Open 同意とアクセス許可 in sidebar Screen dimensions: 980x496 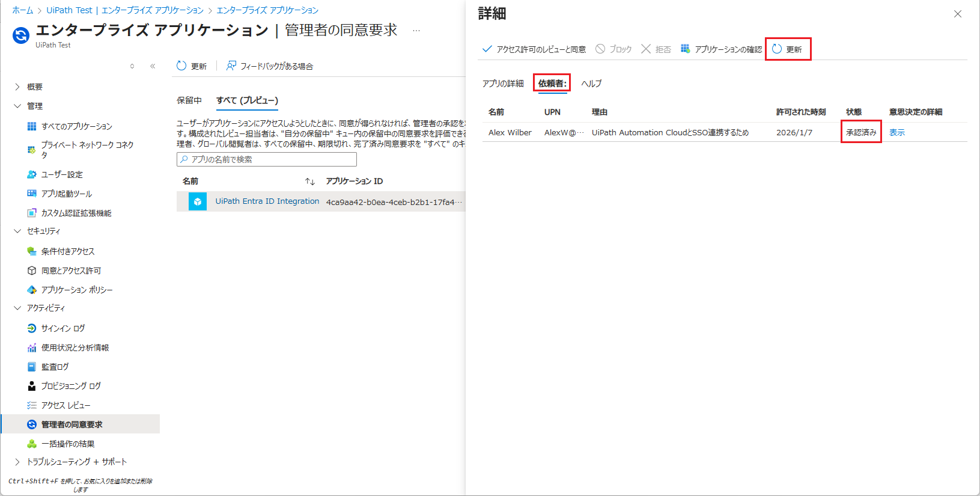71,271
